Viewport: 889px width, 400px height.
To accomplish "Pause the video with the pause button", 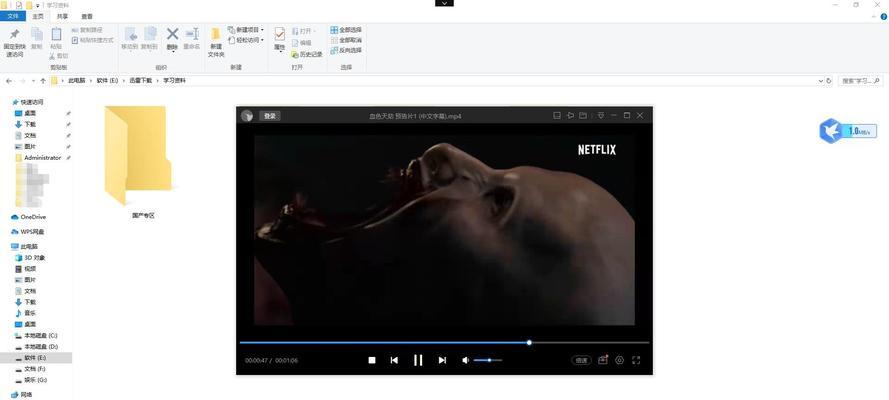I will coord(418,360).
